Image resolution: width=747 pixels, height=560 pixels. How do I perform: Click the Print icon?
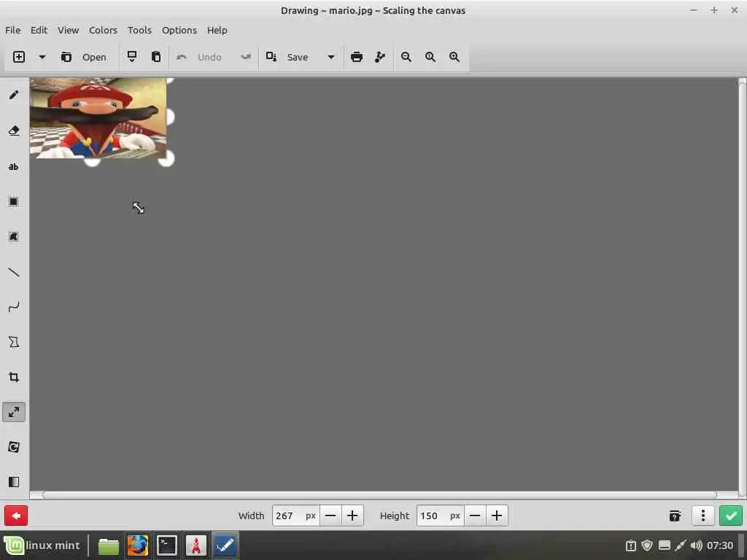(x=356, y=57)
